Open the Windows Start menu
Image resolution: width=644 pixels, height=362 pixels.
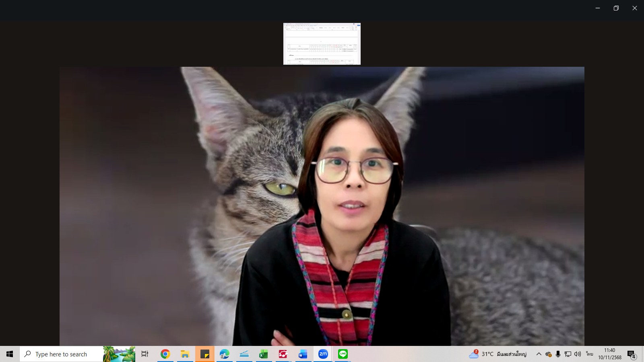10,354
